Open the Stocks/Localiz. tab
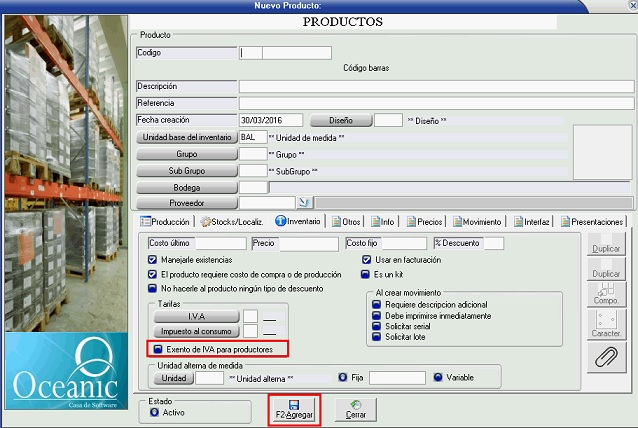The image size is (638, 428). [x=232, y=222]
